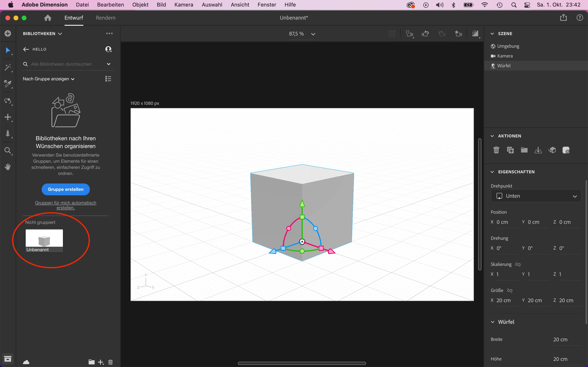Select the Magic Wand tool
588x367 pixels.
tap(8, 67)
